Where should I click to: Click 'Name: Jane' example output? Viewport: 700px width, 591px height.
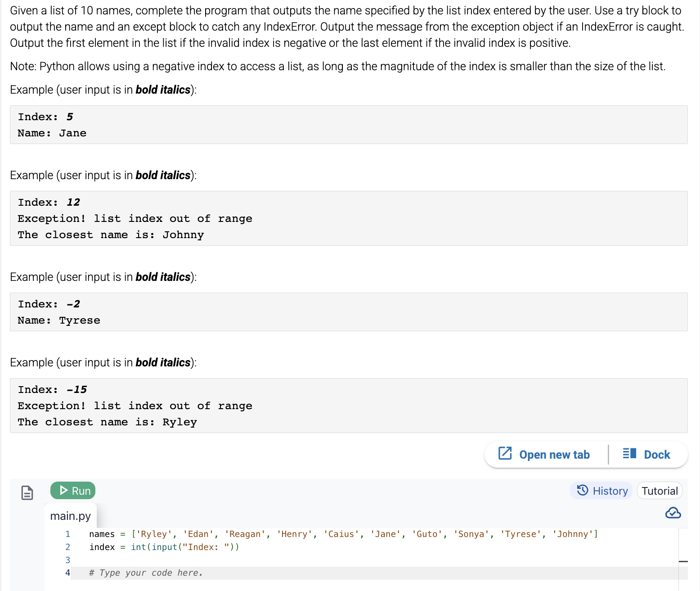[52, 133]
